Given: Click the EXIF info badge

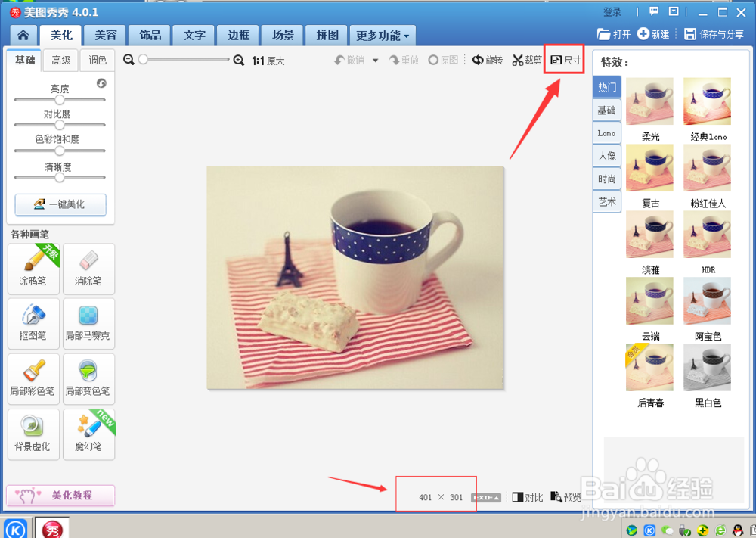Looking at the screenshot, I should pyautogui.click(x=486, y=497).
